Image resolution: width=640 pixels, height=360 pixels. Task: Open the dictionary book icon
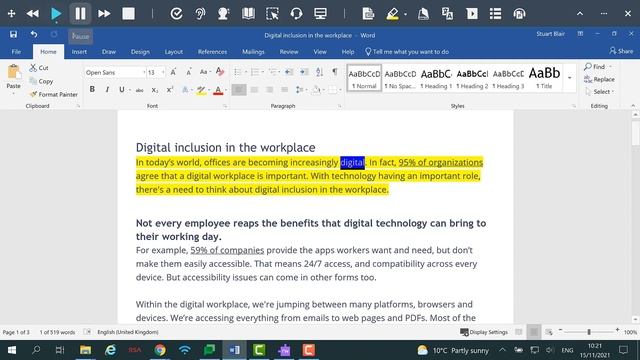pyautogui.click(x=248, y=14)
